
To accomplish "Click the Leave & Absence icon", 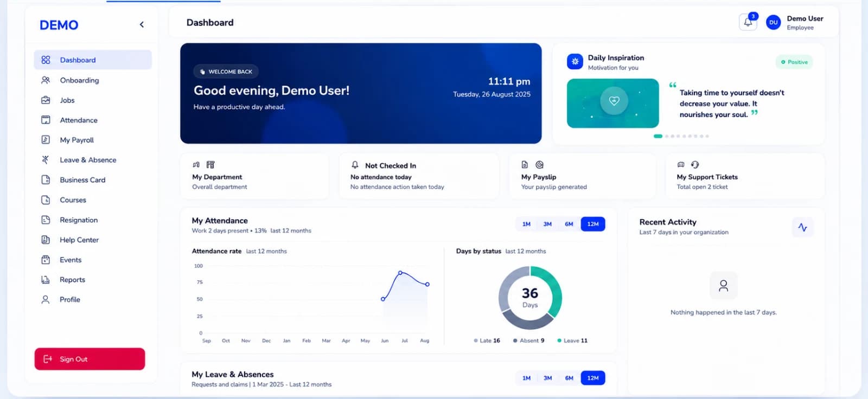I will click(x=46, y=160).
